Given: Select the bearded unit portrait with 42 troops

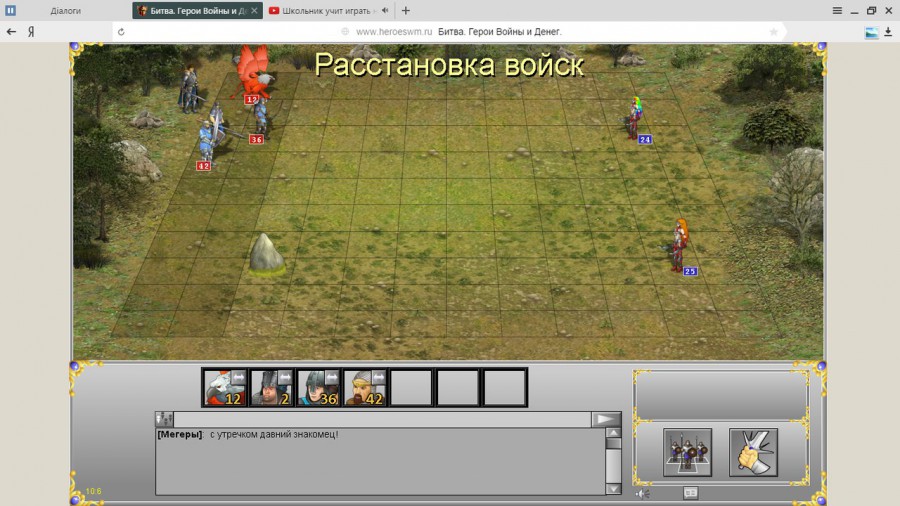Looking at the screenshot, I should pyautogui.click(x=365, y=388).
